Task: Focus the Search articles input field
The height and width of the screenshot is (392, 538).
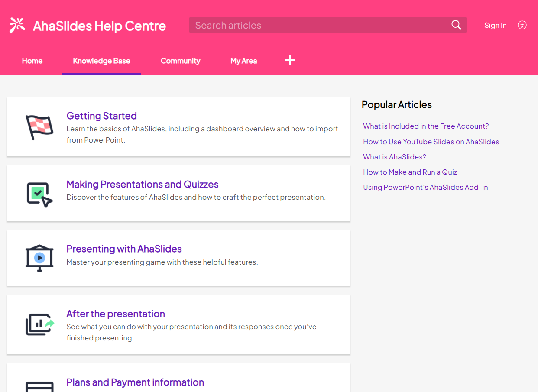Action: pos(318,26)
